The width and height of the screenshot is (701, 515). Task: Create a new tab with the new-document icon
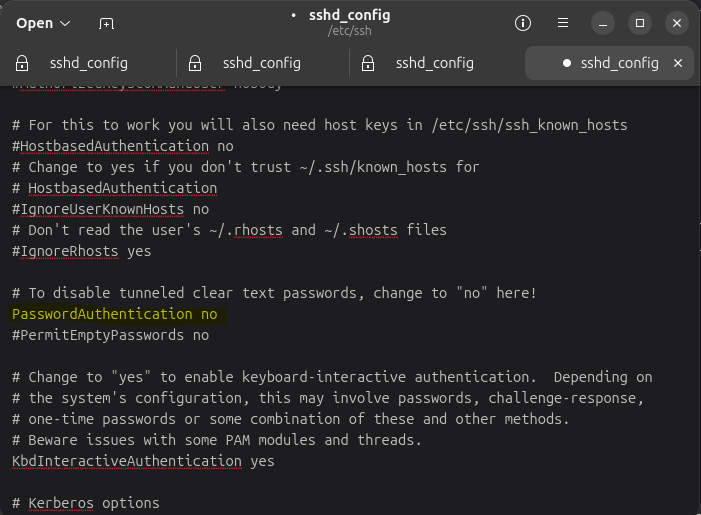point(107,23)
